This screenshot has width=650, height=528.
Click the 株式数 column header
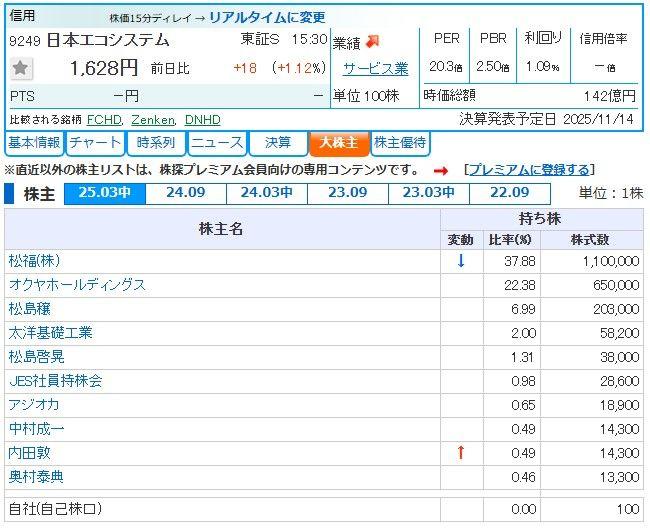[590, 240]
